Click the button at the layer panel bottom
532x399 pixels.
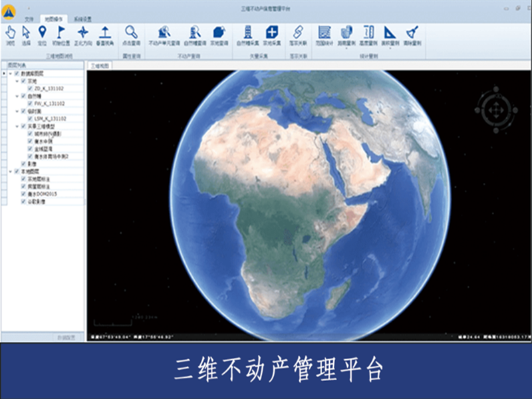(68, 337)
